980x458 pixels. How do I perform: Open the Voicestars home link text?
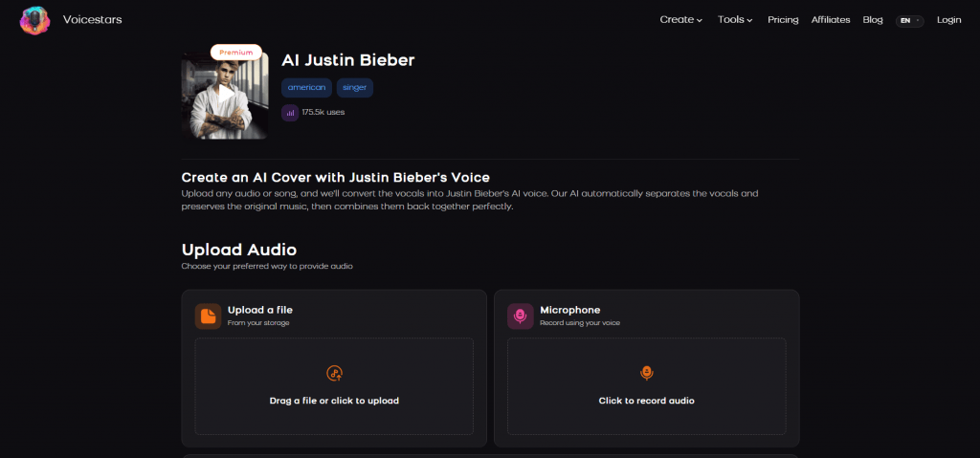coord(93,20)
